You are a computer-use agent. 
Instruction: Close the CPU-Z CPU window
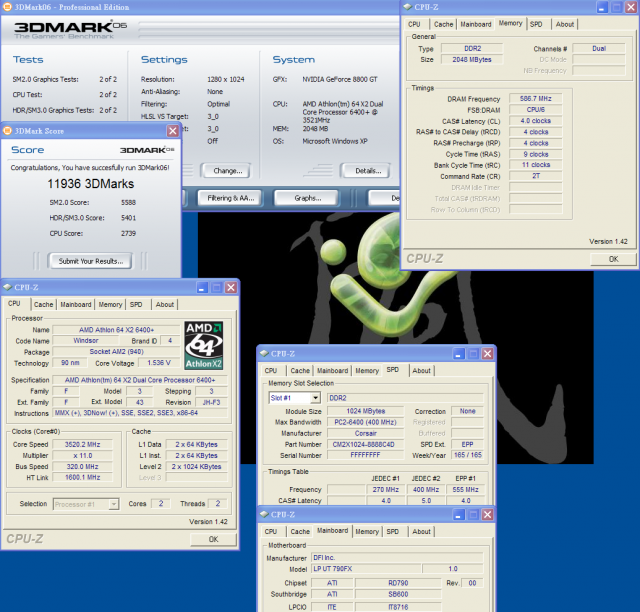pos(231,287)
